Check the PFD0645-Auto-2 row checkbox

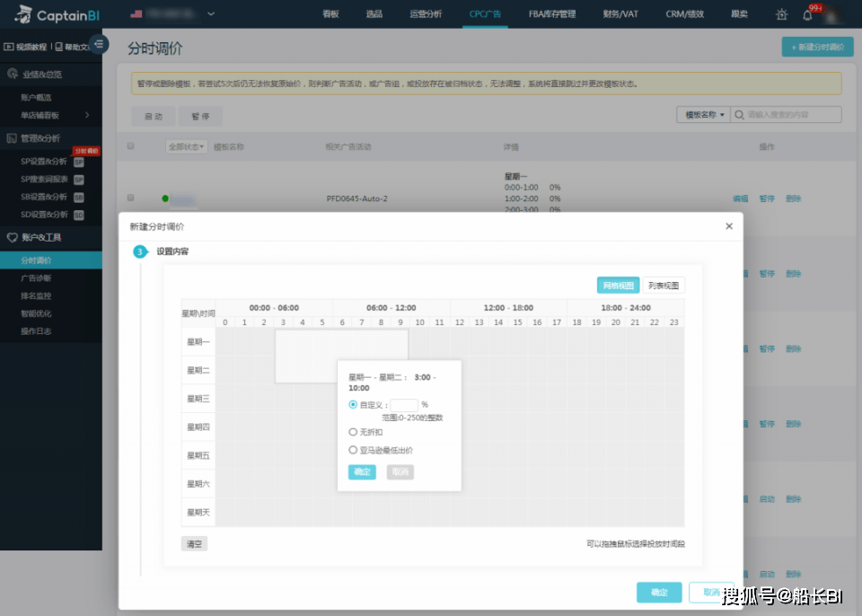[131, 198]
